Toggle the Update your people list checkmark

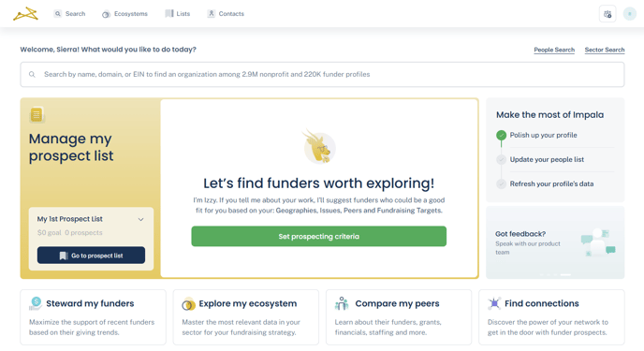point(501,159)
